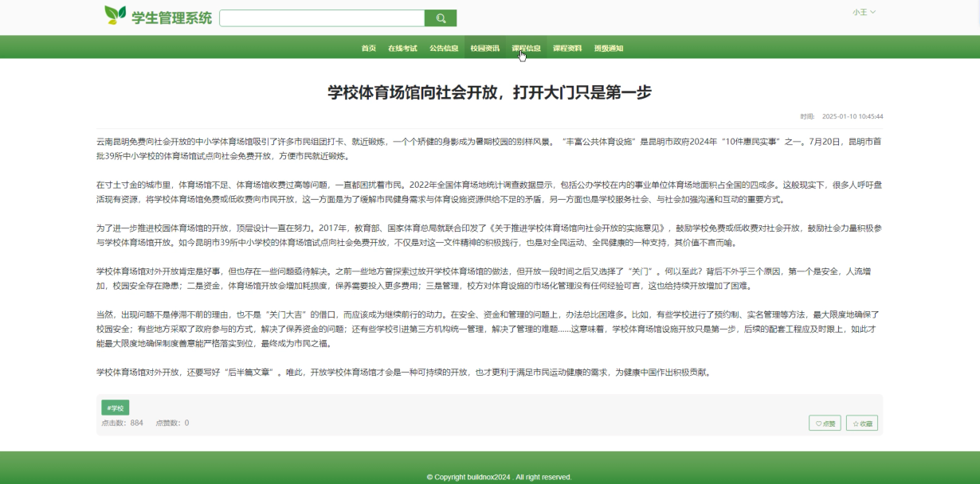This screenshot has width=980, height=484.
Task: Click the article headline 学校体育场馆向社会开放
Action: 489,92
